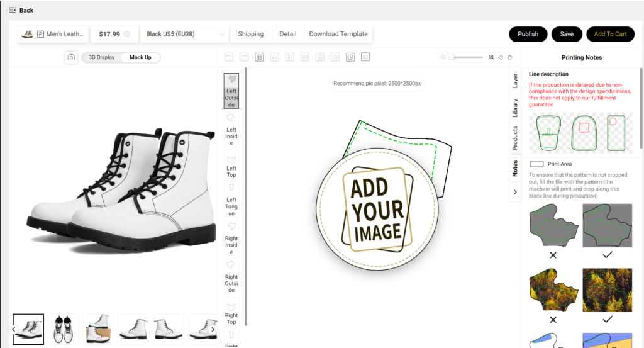This screenshot has width=644, height=348.
Task: Click the part list vertical scrollbar
Action: tap(246, 196)
